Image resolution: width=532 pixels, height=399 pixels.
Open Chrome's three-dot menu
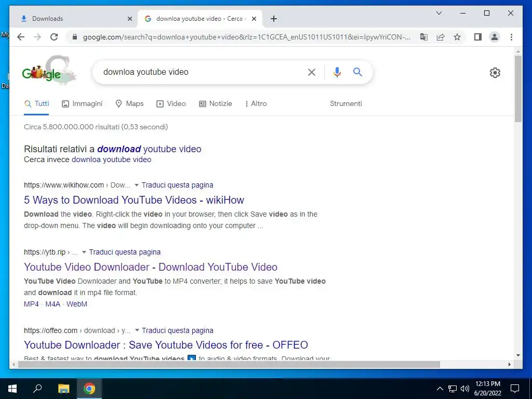(511, 37)
